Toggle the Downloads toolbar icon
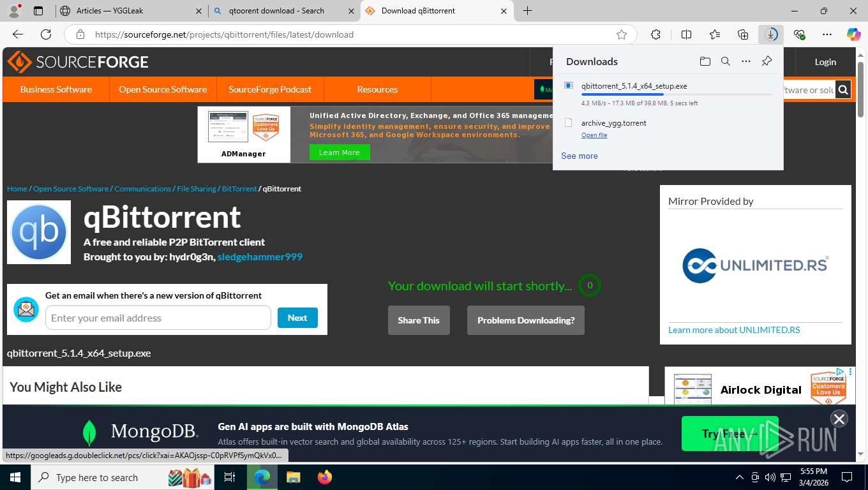This screenshot has height=490, width=868. pyautogui.click(x=771, y=34)
